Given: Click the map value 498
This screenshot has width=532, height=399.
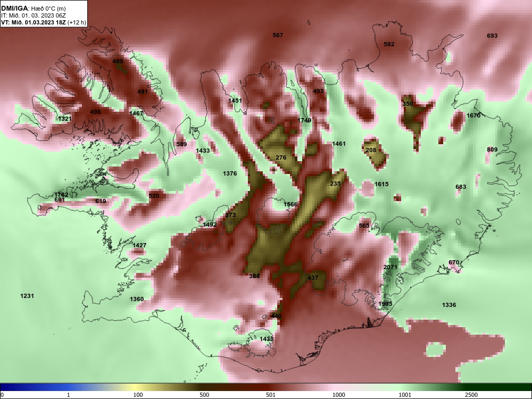Looking at the screenshot, I should [x=95, y=112].
